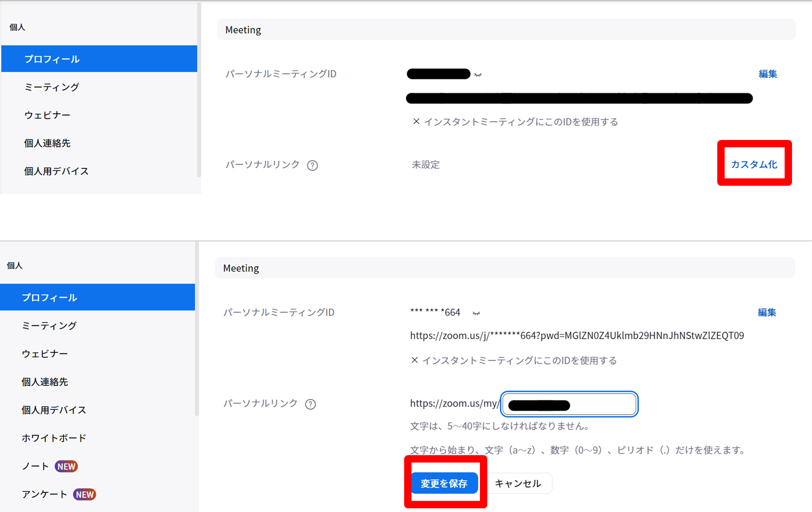Open アンケート in the sidebar
This screenshot has width=812, height=512.
(x=45, y=494)
